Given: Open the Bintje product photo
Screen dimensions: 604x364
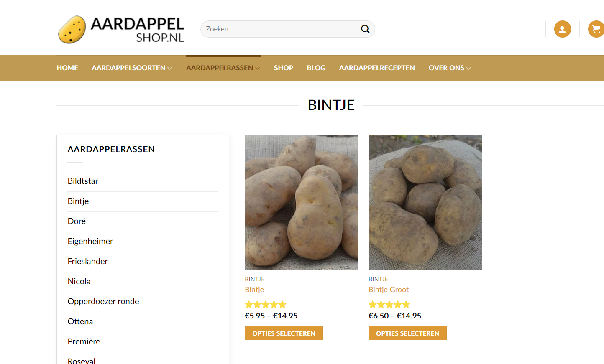Looking at the screenshot, I should 301,202.
